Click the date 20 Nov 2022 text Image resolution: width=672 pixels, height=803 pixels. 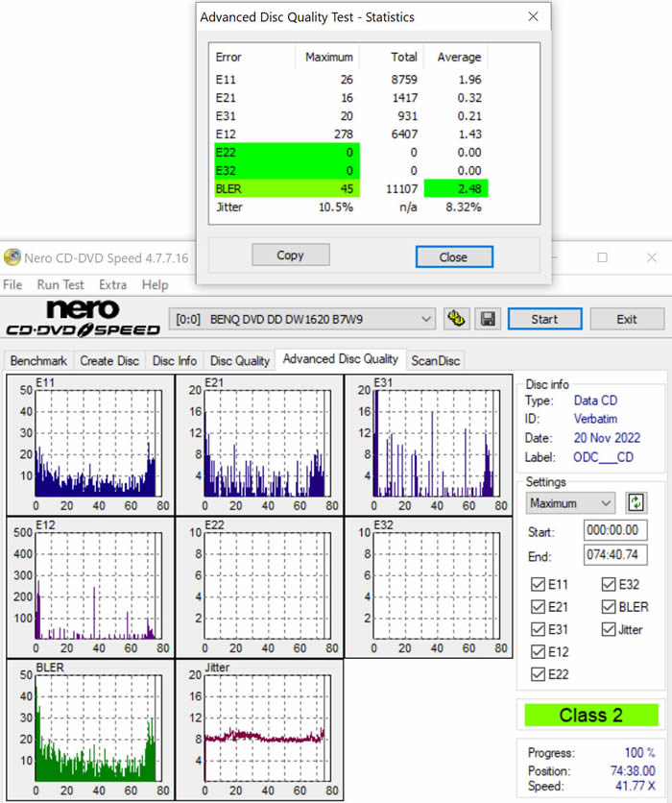[607, 438]
